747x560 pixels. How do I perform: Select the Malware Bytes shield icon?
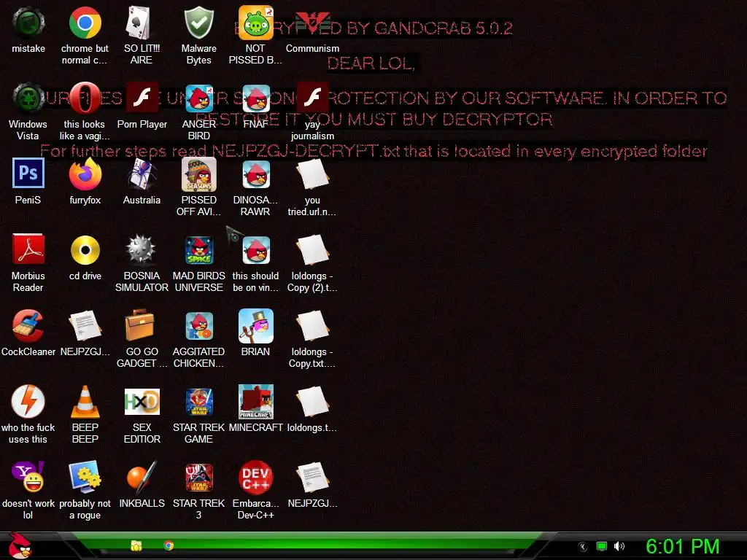point(198,23)
